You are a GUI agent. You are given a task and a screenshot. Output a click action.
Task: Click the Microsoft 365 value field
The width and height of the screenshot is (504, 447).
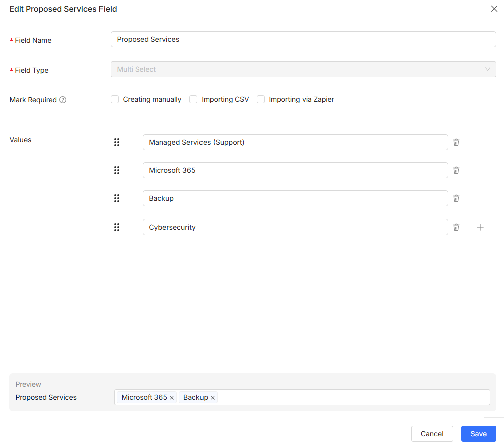coord(295,170)
